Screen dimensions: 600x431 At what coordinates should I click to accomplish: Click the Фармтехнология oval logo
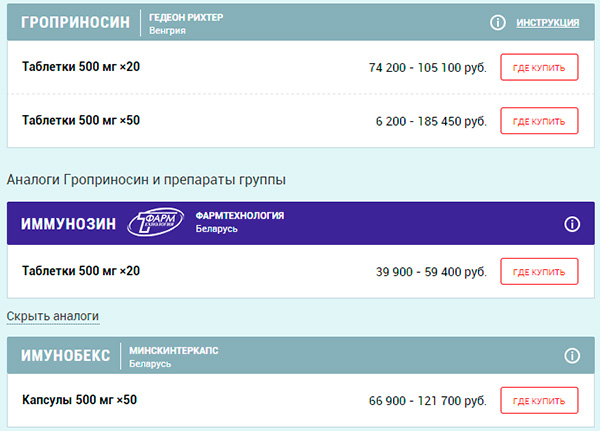pos(156,222)
